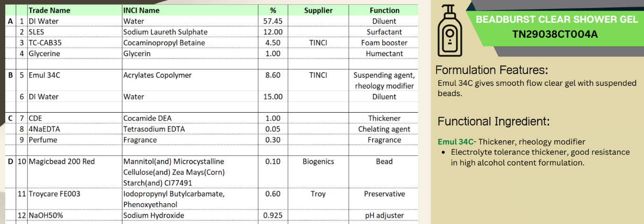Click the Magicbead 200 Red cell

[x=61, y=161]
